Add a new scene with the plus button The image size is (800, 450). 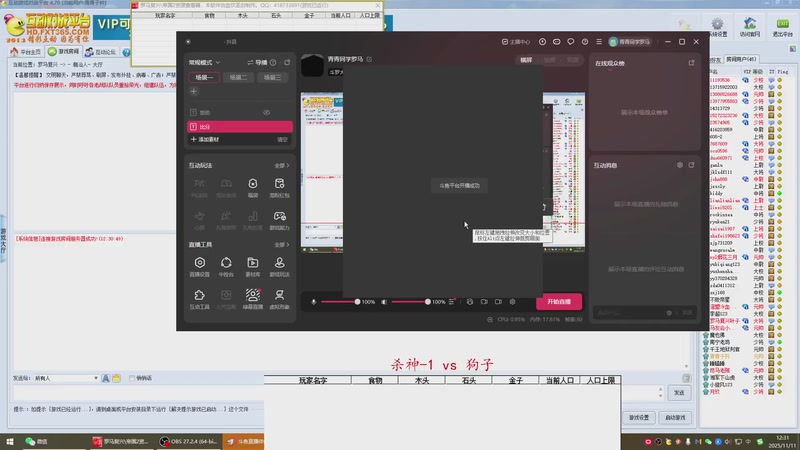pos(194,91)
